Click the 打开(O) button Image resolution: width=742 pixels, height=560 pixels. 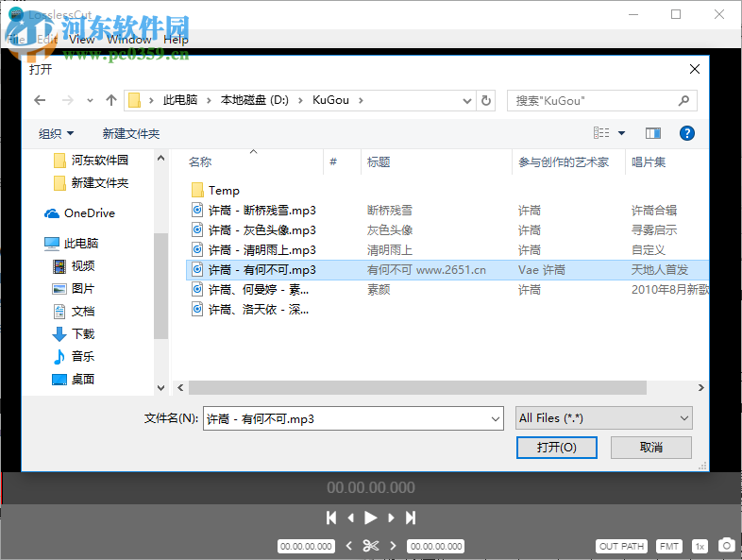click(x=557, y=448)
